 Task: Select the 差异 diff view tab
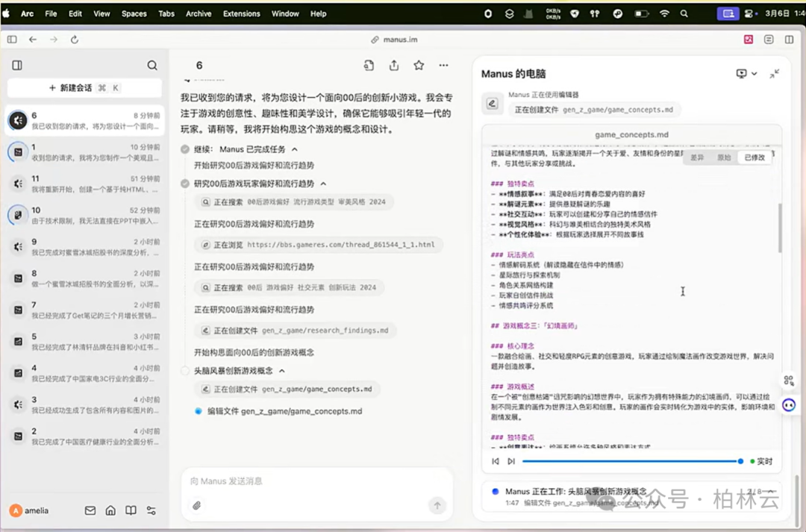(697, 157)
